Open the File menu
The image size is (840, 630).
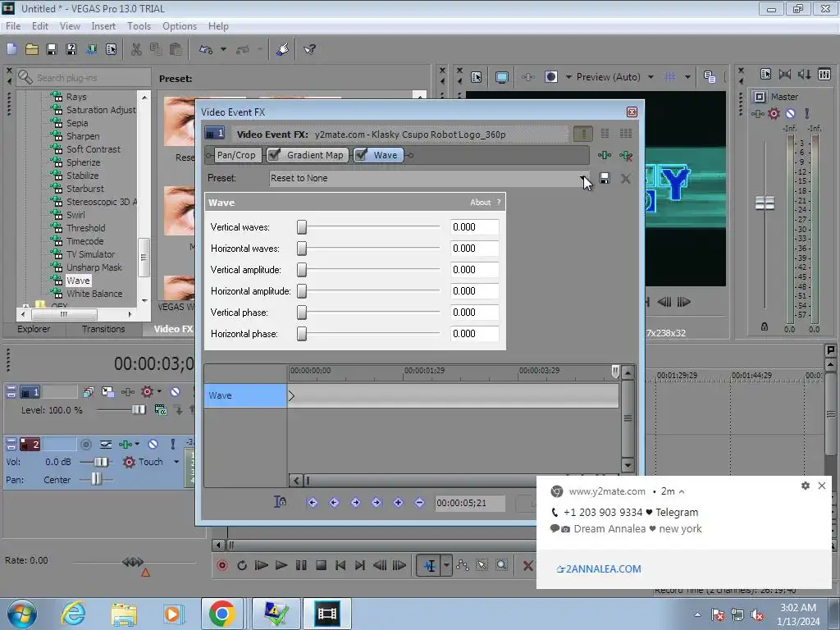tap(13, 25)
